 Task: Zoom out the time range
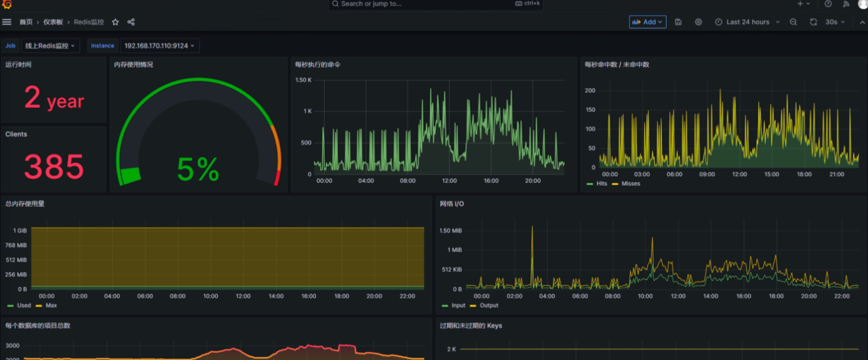(x=793, y=22)
